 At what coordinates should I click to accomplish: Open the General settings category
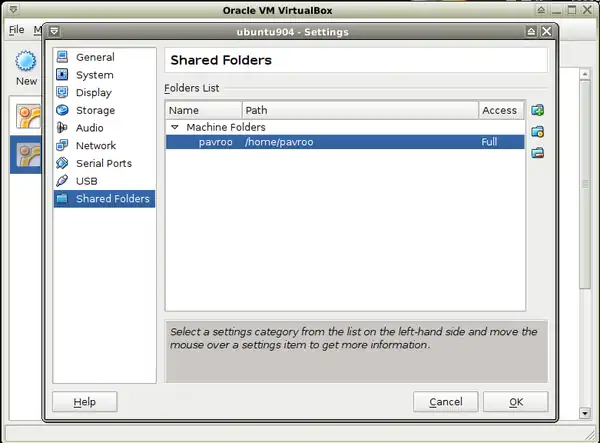click(x=94, y=58)
